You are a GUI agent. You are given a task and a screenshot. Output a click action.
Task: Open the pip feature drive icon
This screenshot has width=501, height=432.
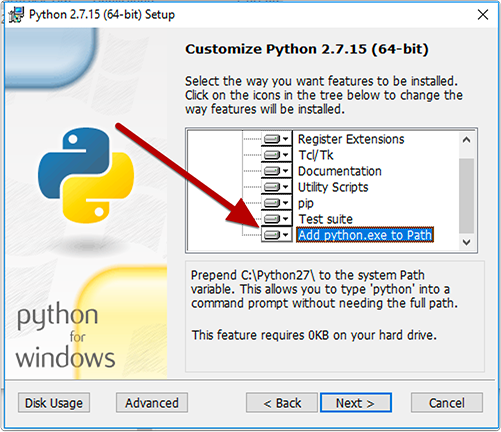coord(276,203)
